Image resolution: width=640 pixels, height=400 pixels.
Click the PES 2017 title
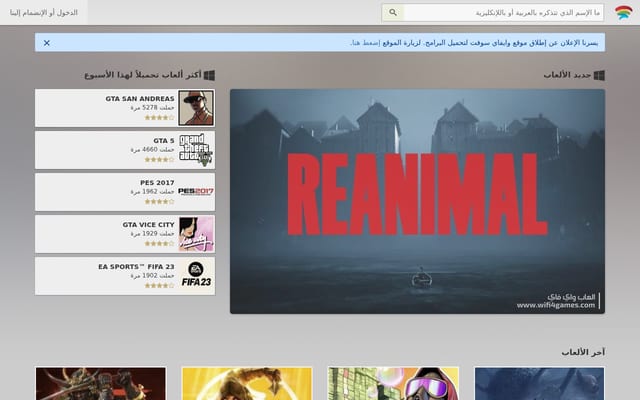coord(157,183)
